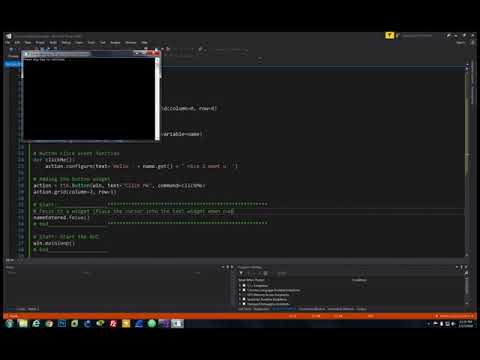Open the Build menu

coord(53,43)
